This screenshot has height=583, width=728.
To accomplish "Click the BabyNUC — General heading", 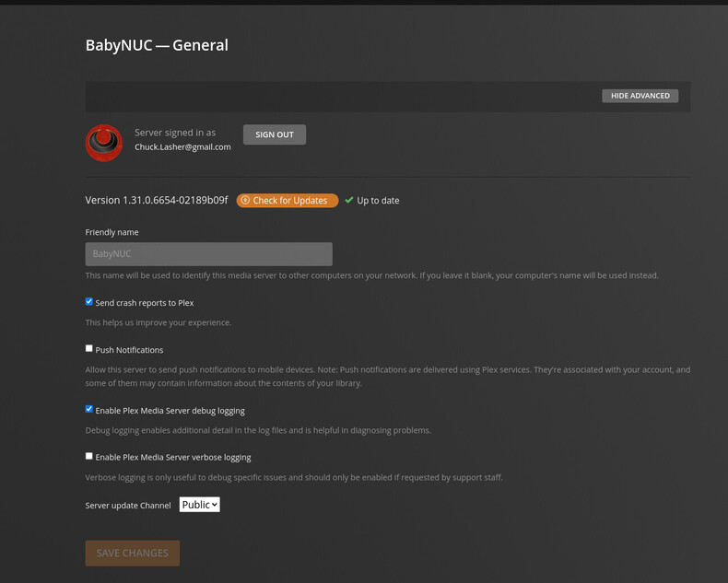I will click(157, 45).
